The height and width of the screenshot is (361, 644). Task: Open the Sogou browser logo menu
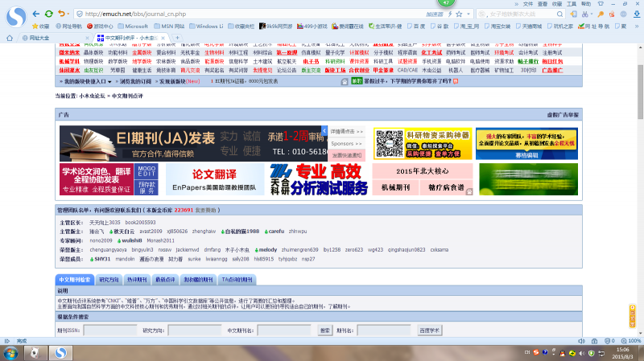(x=16, y=16)
